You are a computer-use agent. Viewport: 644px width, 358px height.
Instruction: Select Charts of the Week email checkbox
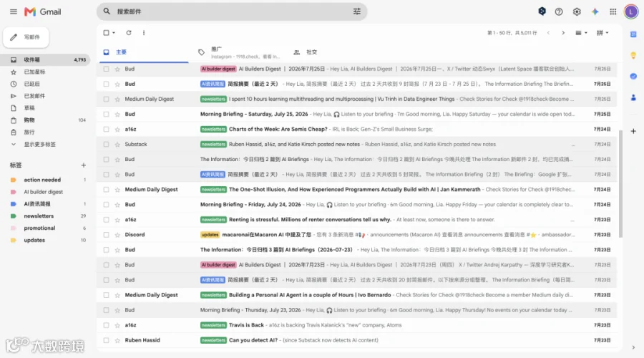107,129
